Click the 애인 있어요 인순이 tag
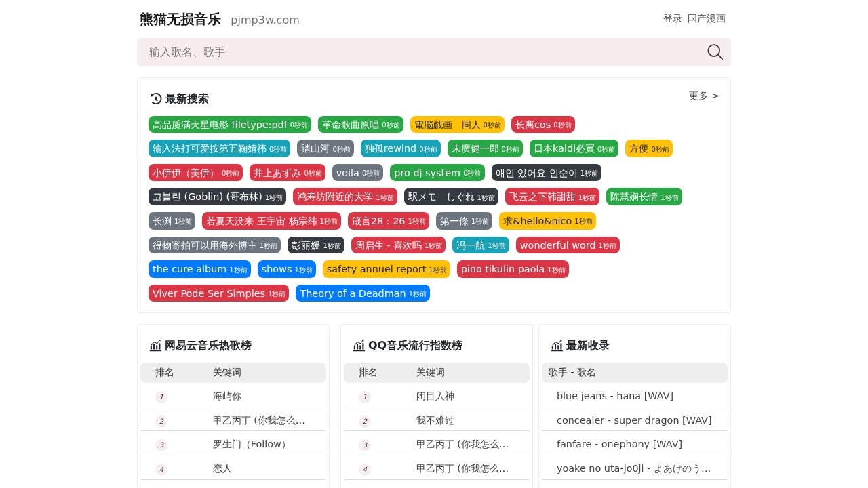 pos(547,173)
